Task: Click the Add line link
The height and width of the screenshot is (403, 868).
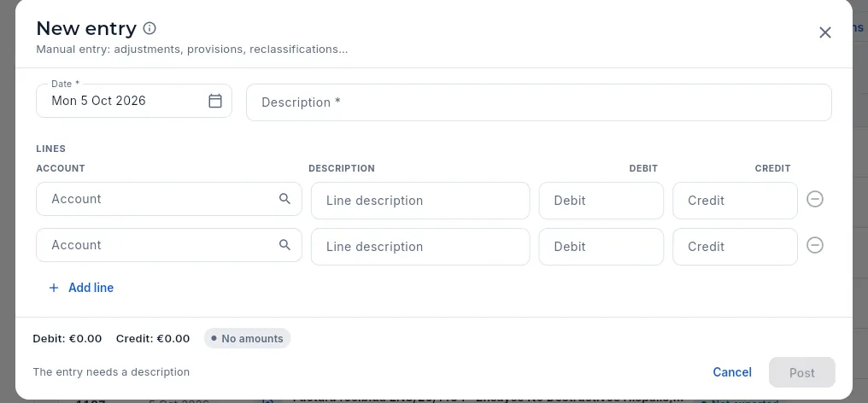Action: coord(91,288)
